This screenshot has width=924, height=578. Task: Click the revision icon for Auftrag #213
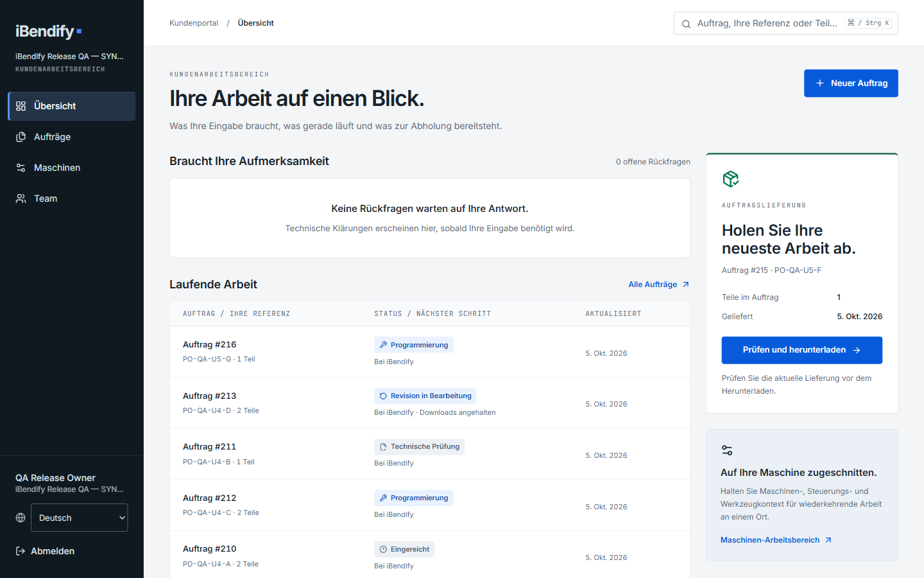click(x=383, y=396)
